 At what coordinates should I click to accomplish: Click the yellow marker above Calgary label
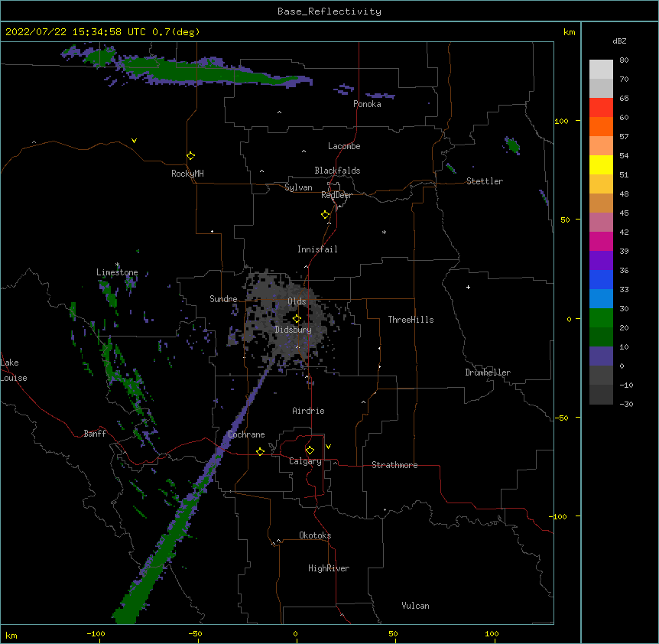[310, 450]
